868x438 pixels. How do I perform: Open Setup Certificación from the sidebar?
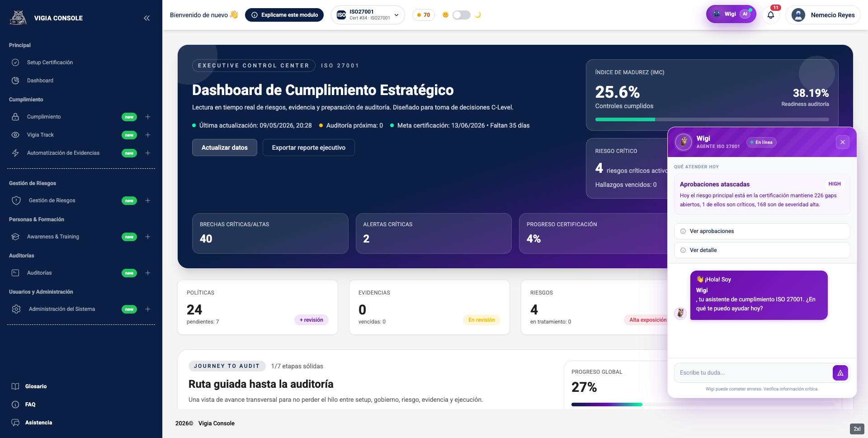(50, 62)
